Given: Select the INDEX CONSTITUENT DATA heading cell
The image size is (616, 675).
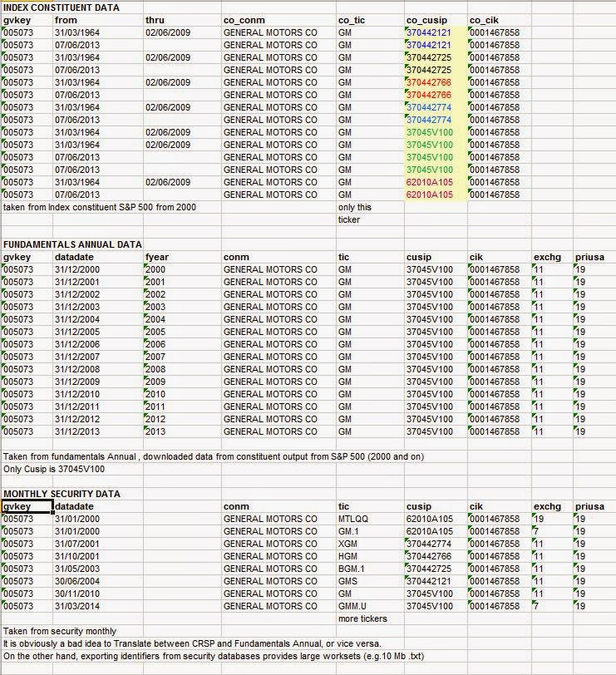Looking at the screenshot, I should pos(62,7).
